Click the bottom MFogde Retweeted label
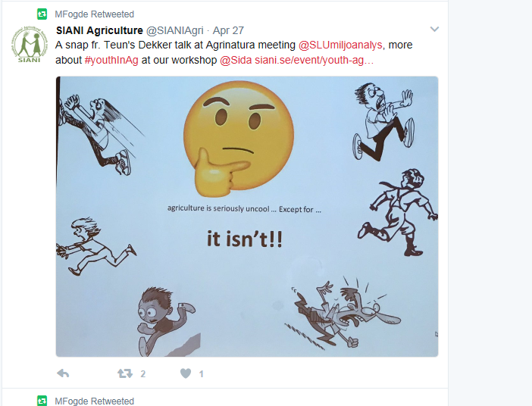 (x=94, y=401)
